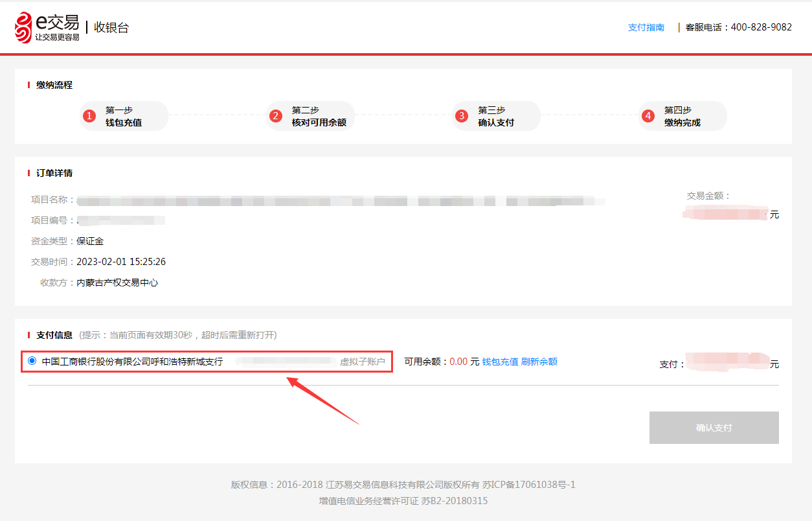
Task: Click the bank name 中国工商银行股份有限公司呼和浩特新城支行
Action: pyautogui.click(x=132, y=362)
